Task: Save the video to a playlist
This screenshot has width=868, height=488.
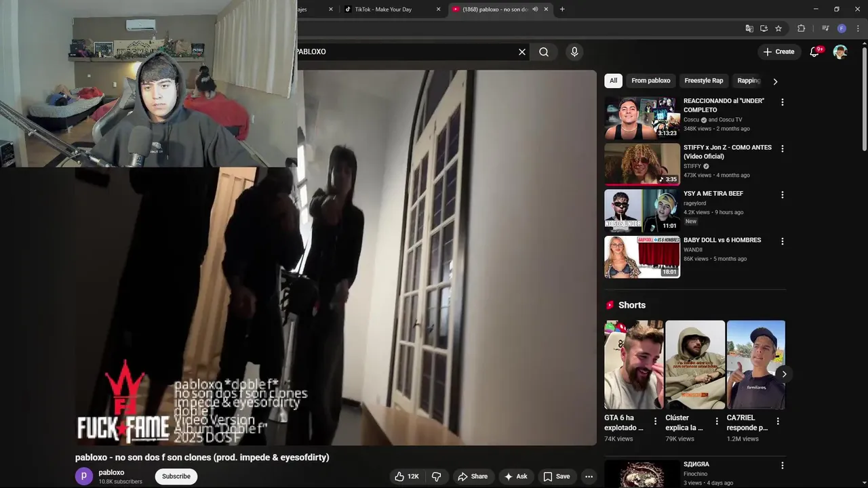Action: coord(557,476)
